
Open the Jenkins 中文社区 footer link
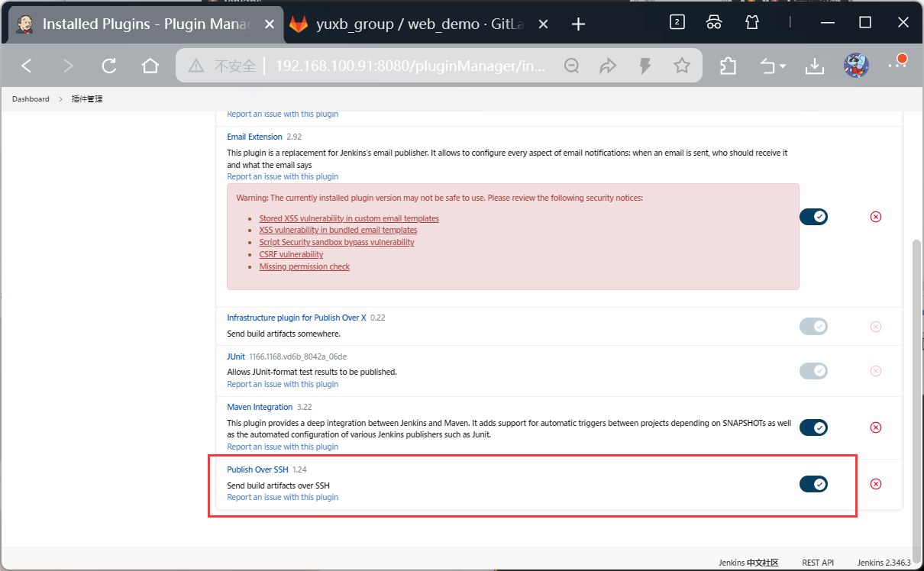coord(748,563)
